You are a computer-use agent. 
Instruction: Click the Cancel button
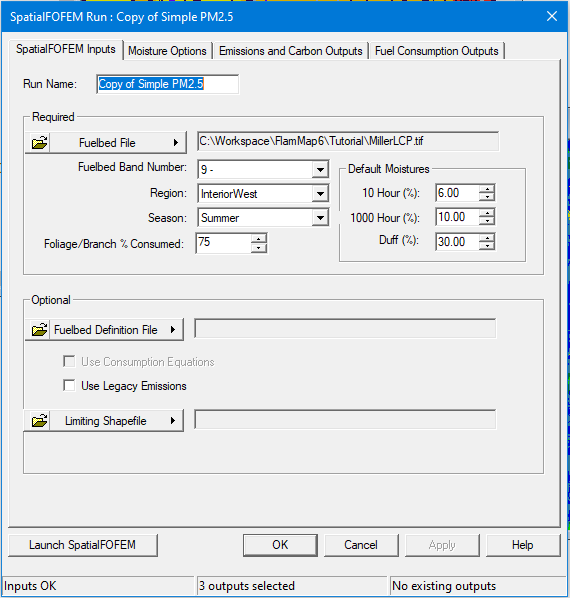click(x=361, y=545)
